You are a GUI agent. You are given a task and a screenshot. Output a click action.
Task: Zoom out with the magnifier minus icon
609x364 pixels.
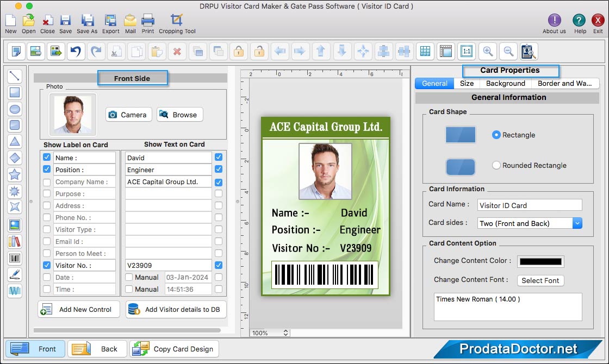(x=508, y=51)
